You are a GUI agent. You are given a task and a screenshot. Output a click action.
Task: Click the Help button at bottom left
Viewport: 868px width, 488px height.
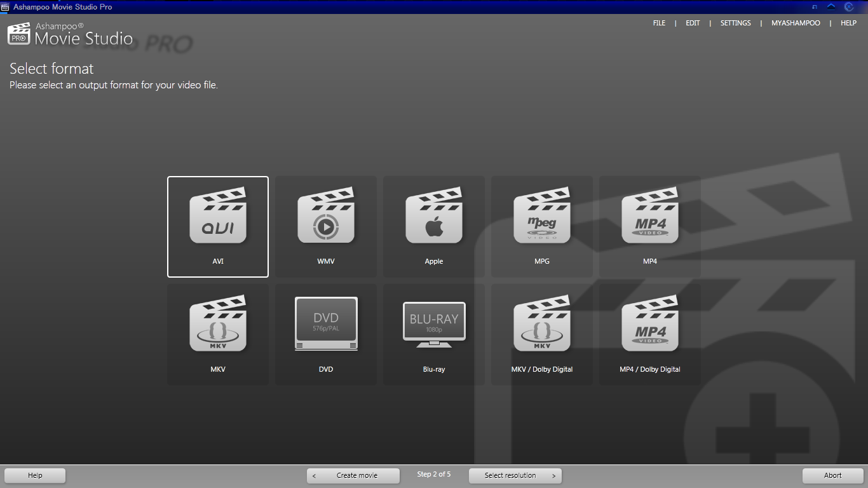[x=35, y=475]
